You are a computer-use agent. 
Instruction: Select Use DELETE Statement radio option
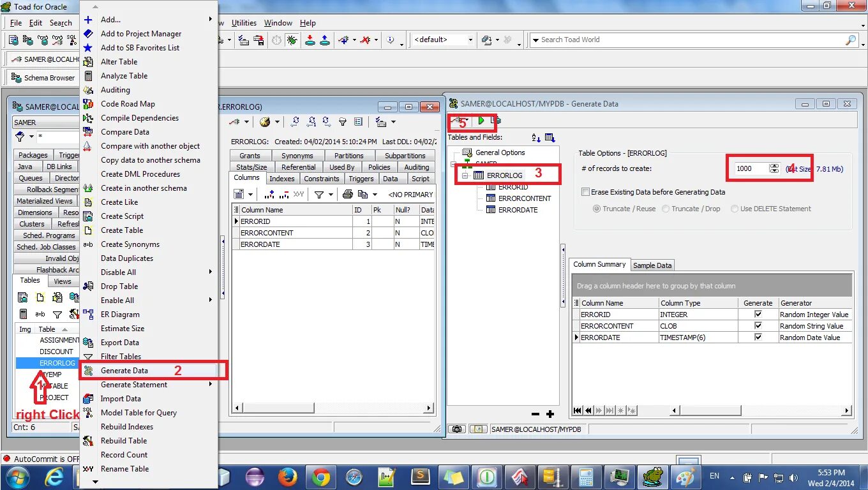[x=735, y=209]
